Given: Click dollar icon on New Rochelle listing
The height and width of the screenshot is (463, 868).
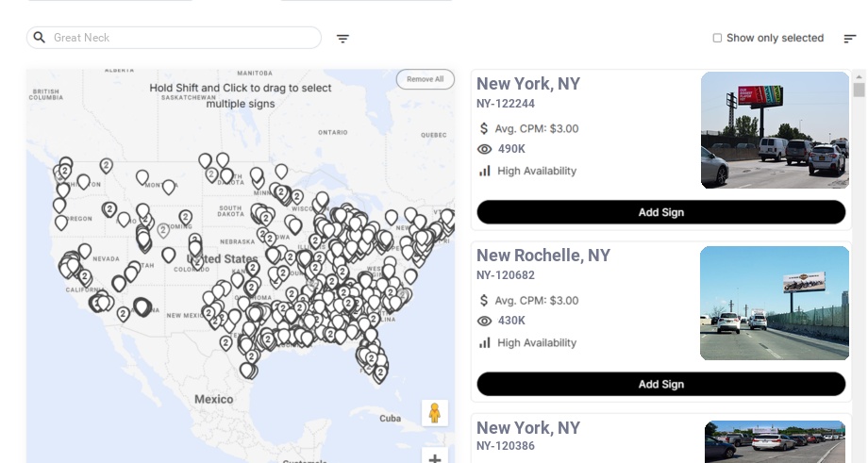Looking at the screenshot, I should tap(484, 300).
